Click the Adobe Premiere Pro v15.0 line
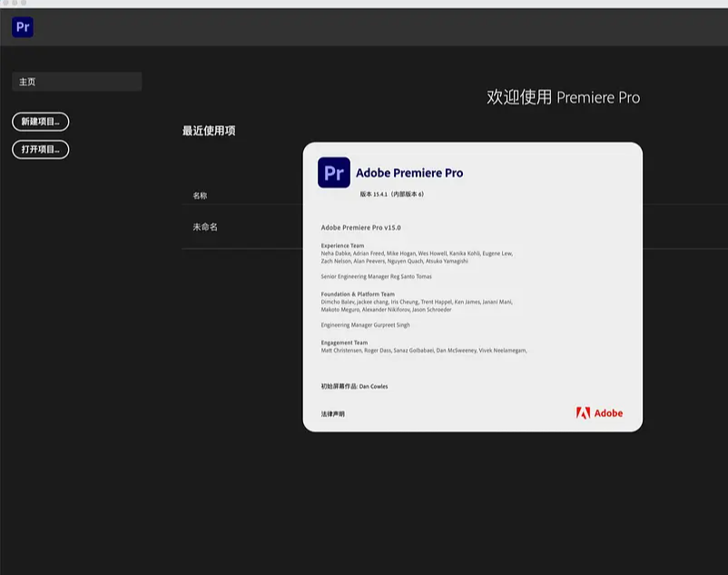 pyautogui.click(x=360, y=228)
